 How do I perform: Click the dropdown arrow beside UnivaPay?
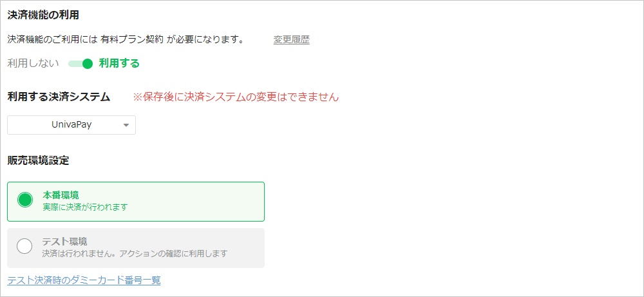pos(126,126)
